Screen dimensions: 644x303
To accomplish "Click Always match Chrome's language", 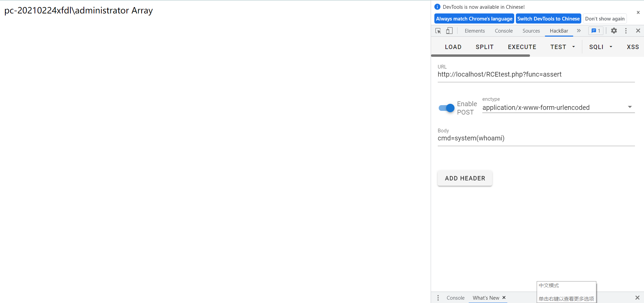I will [x=474, y=19].
